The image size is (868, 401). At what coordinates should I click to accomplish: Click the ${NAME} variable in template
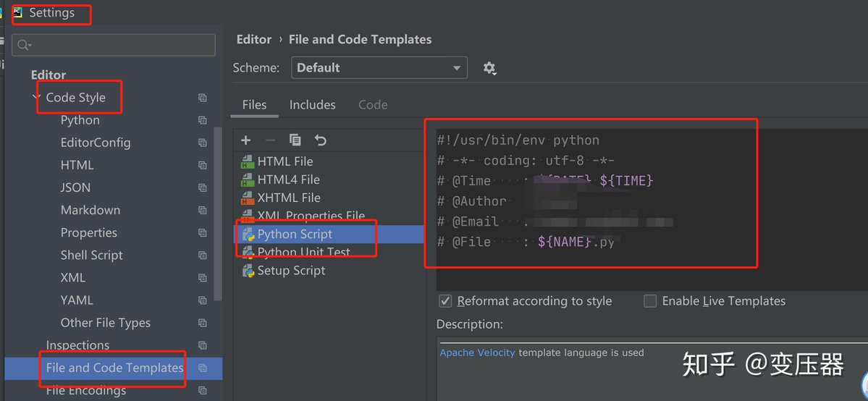[x=565, y=242]
